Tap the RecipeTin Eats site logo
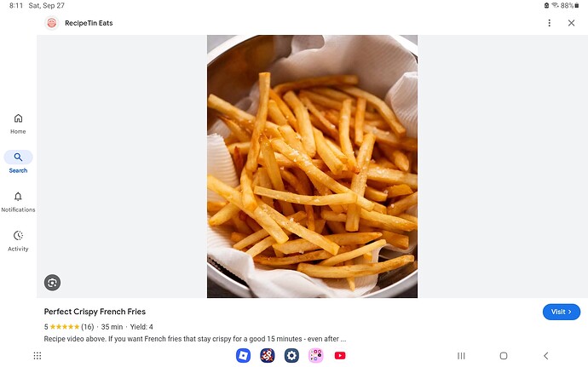The height and width of the screenshot is (367, 588). point(52,23)
